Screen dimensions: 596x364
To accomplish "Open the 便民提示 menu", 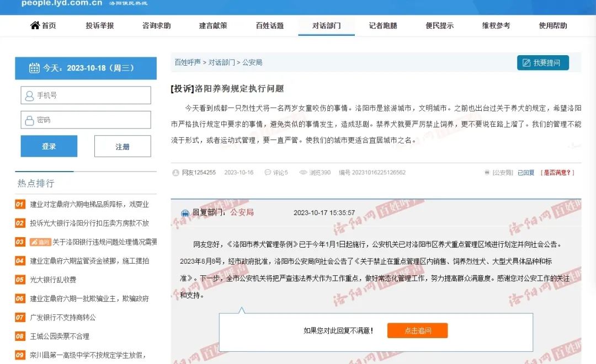I will pos(439,25).
